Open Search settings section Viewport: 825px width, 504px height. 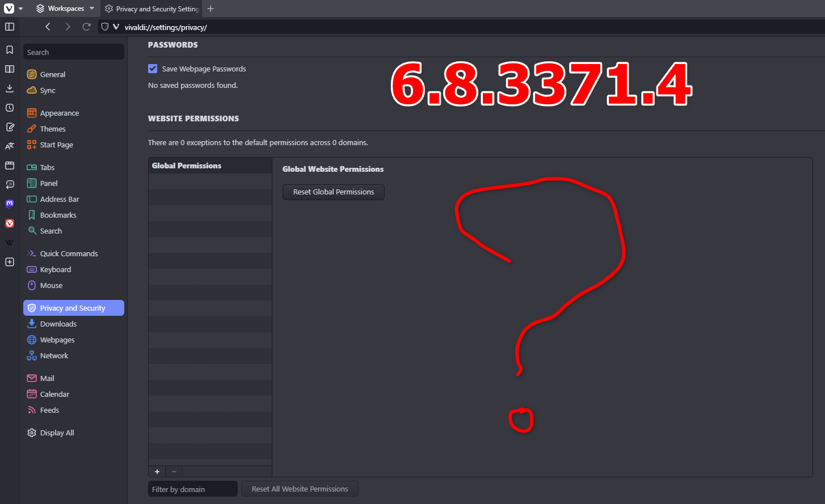pos(74,231)
